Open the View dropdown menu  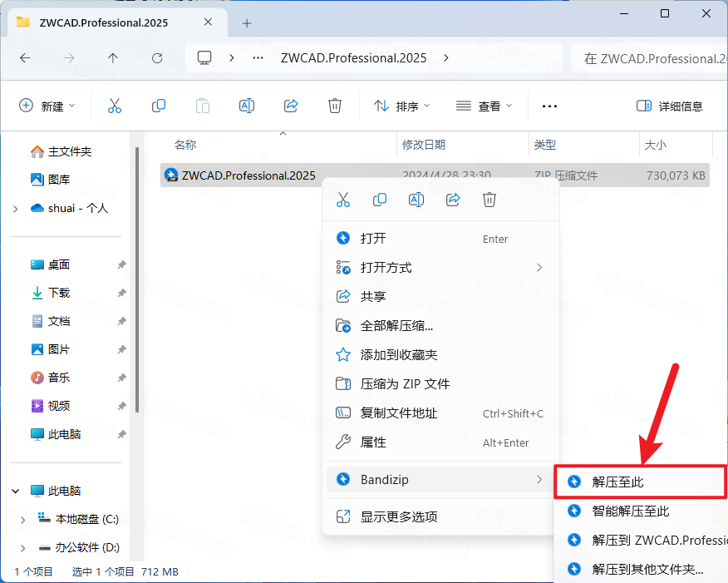[x=485, y=106]
